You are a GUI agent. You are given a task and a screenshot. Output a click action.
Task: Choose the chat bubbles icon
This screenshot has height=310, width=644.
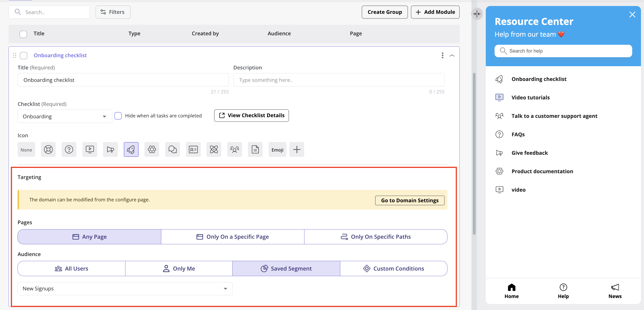(x=173, y=149)
